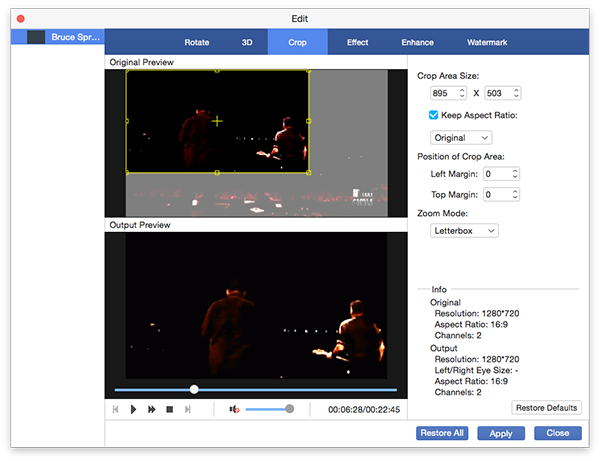Click the Restore Defaults button
Image resolution: width=600 pixels, height=461 pixels.
546,408
